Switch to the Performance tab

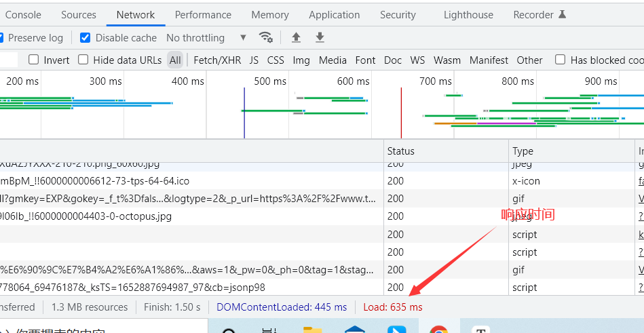tap(203, 14)
